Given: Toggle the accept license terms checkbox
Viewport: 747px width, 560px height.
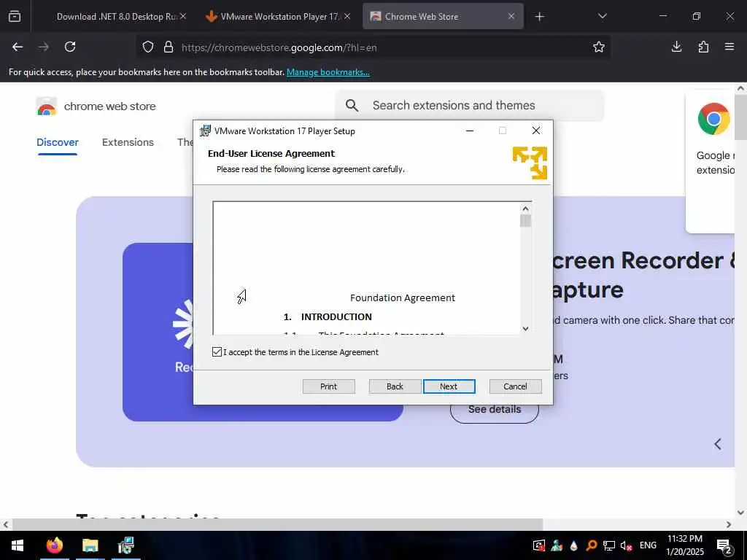Looking at the screenshot, I should click(x=217, y=352).
